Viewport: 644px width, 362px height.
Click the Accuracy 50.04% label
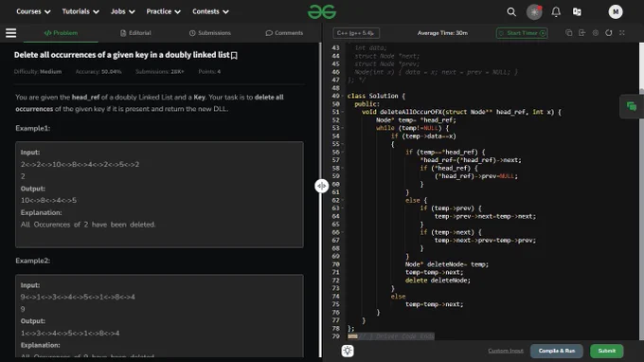point(98,71)
